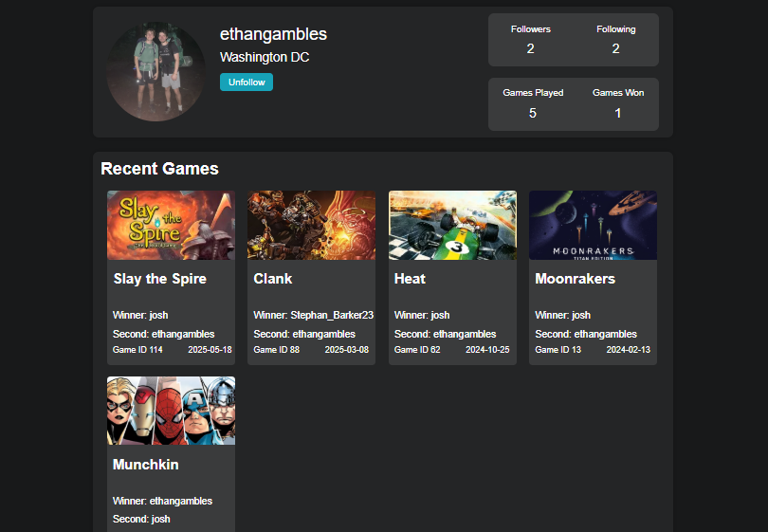The height and width of the screenshot is (532, 768).
Task: Click the Moonrakers game title
Action: (x=575, y=279)
